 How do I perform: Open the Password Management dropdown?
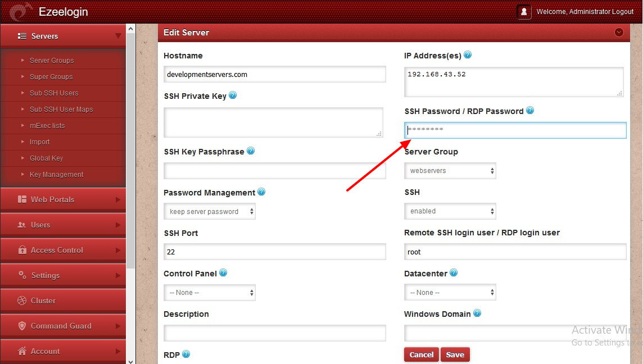pos(210,212)
